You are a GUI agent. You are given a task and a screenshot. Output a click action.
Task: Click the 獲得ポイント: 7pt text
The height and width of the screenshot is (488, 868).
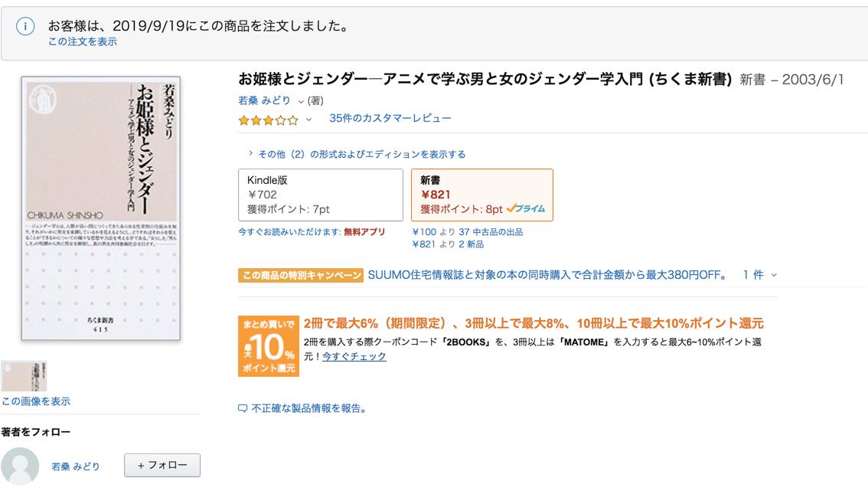(289, 209)
